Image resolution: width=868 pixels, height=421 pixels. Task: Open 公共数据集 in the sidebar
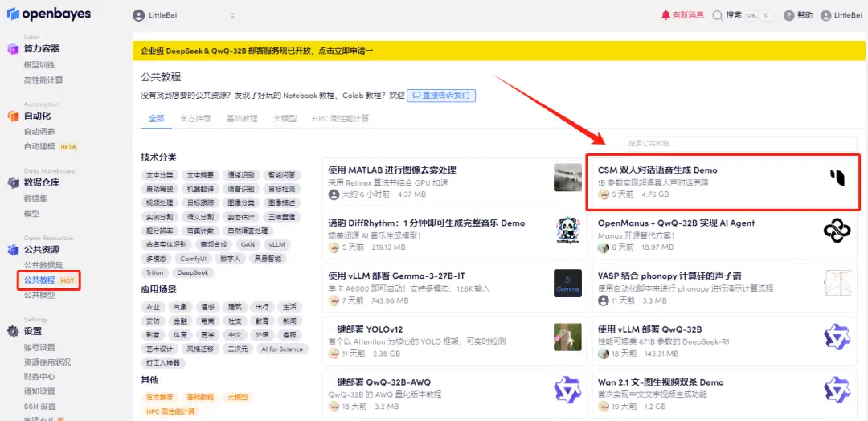coord(43,265)
